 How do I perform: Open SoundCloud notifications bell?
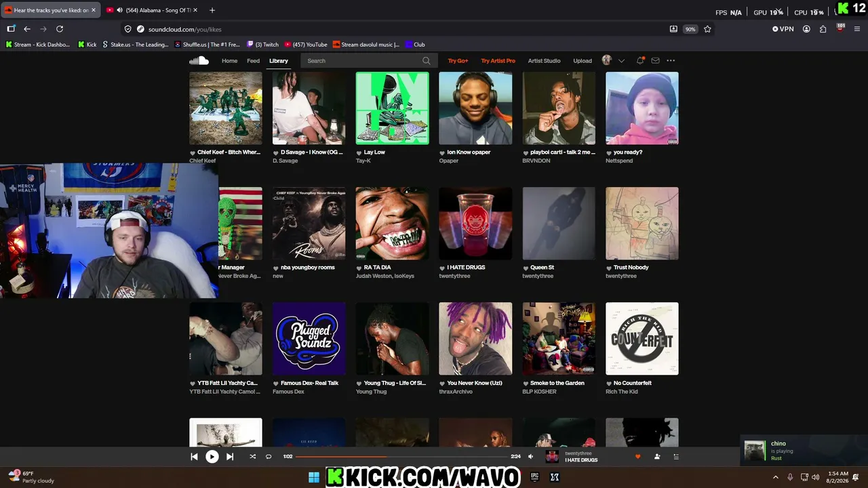[x=639, y=60]
